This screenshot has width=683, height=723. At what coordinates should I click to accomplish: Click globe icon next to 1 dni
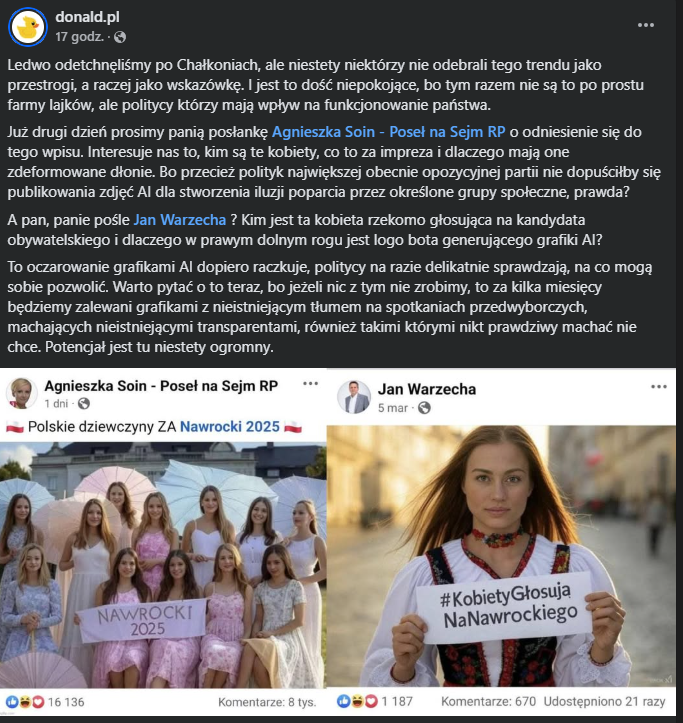pyautogui.click(x=83, y=404)
